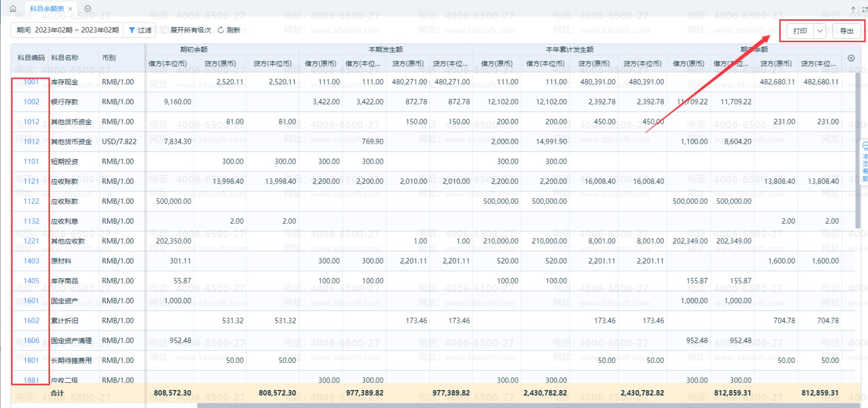Image resolution: width=868 pixels, height=408 pixels.
Task: Click the 刷新 refresh icon
Action: [x=221, y=30]
